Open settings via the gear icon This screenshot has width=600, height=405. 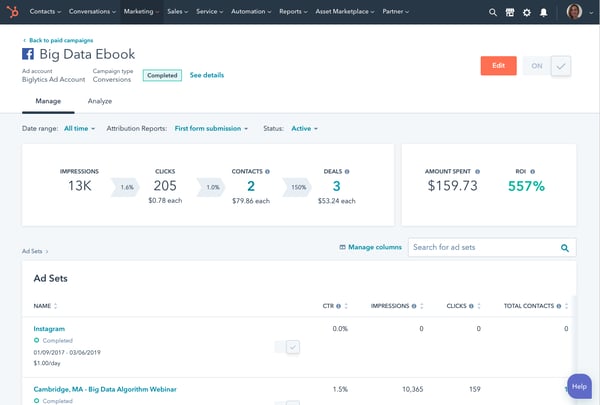pyautogui.click(x=526, y=13)
